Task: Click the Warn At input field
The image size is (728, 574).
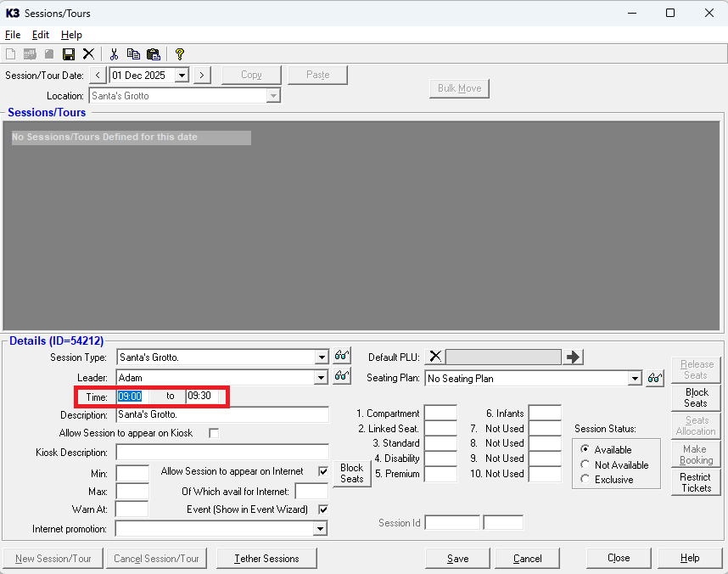Action: coord(132,509)
